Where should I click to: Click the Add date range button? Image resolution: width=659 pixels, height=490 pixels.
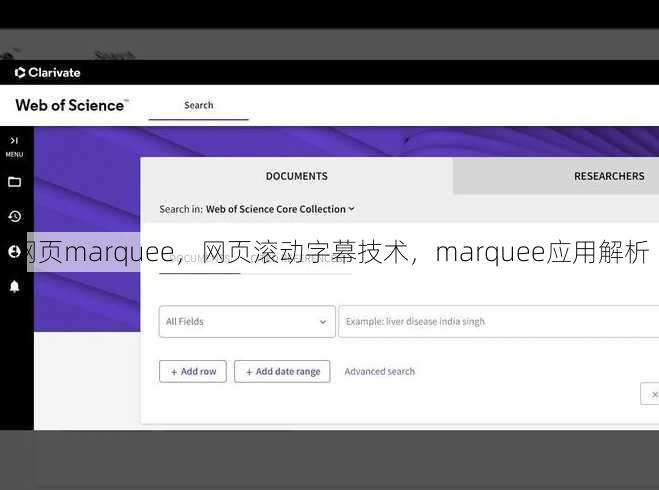tap(282, 371)
